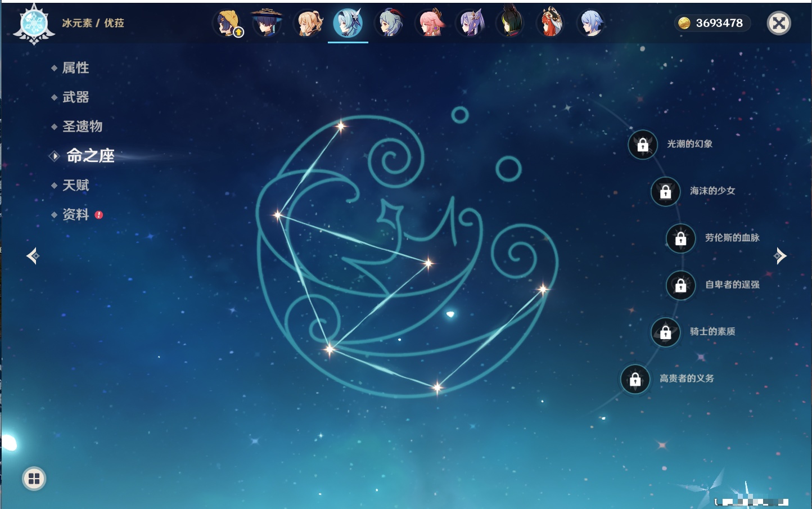The height and width of the screenshot is (509, 812).
Task: Click the constellation's rightmost star node
Action: 543,290
